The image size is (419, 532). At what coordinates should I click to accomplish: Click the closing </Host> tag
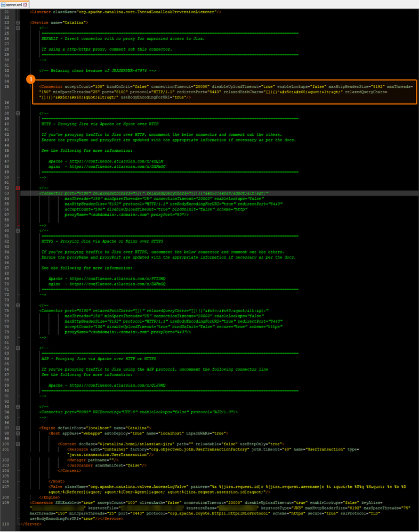point(57,481)
